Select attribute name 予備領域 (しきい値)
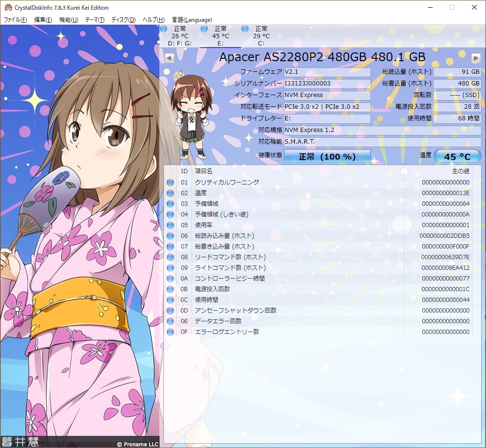 pos(222,215)
